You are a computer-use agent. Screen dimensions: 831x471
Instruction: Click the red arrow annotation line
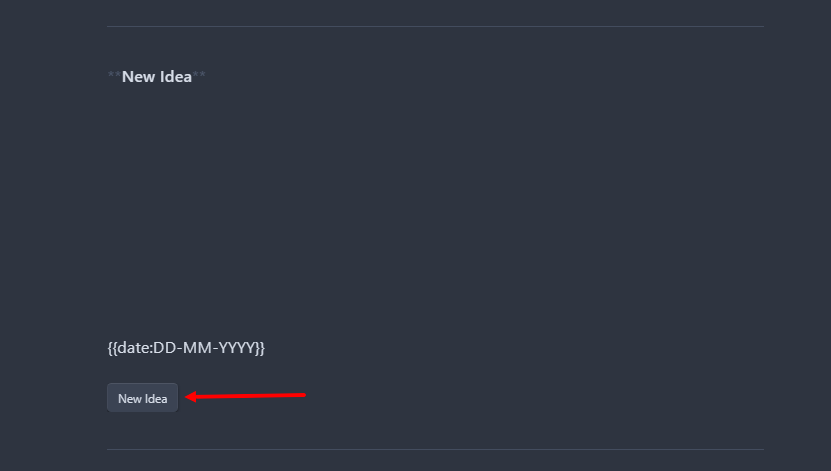tap(245, 396)
